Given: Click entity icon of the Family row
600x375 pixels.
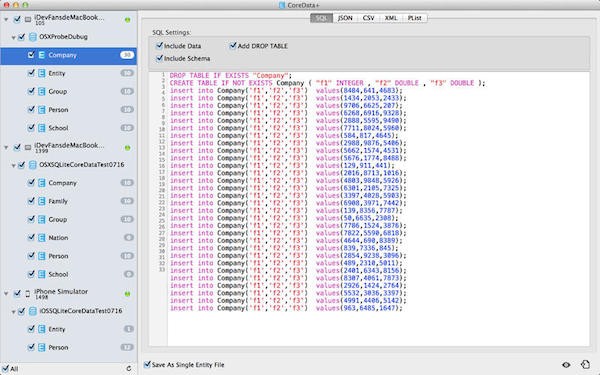Looking at the screenshot, I should pos(42,201).
